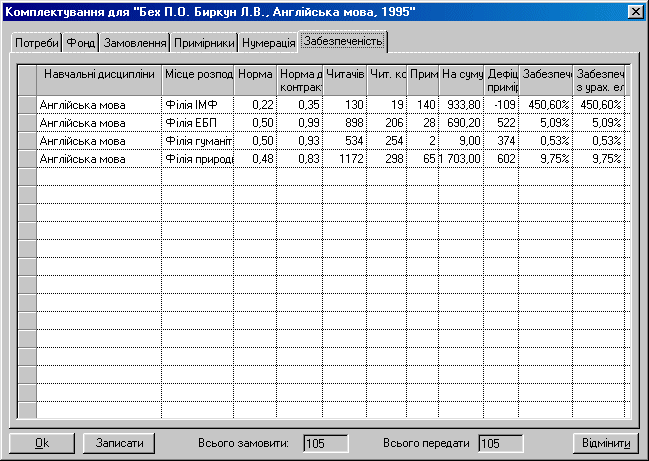This screenshot has height=461, width=649.
Task: Focus the Всього замовити field
Action: tap(325, 444)
